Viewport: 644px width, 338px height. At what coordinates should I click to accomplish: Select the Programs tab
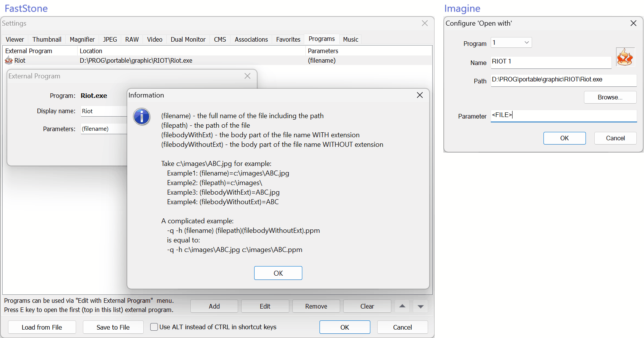[322, 39]
